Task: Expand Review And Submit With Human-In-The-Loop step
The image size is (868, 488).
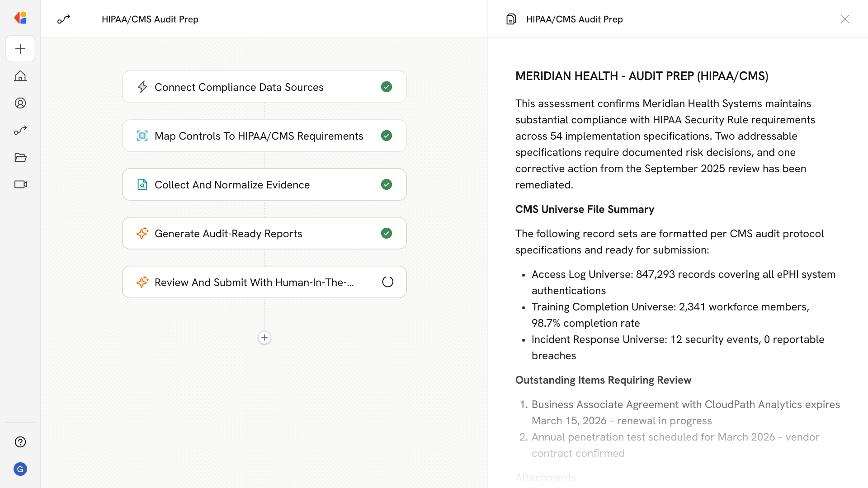Action: [254, 282]
